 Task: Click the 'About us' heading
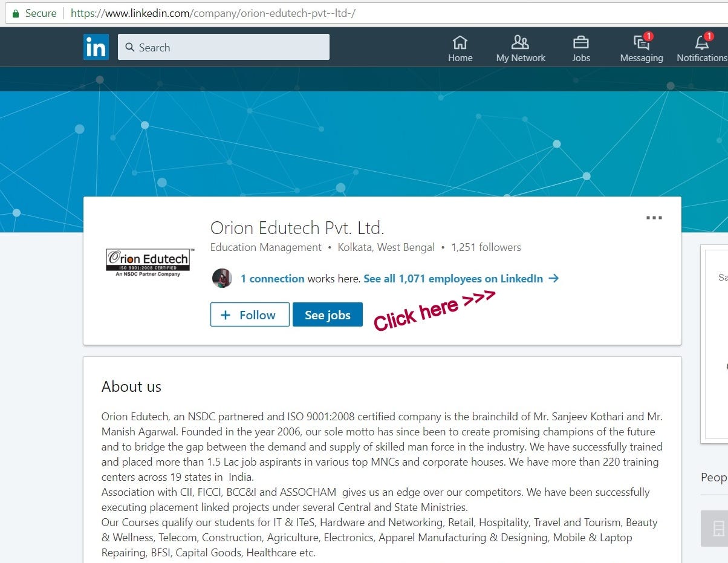(131, 386)
